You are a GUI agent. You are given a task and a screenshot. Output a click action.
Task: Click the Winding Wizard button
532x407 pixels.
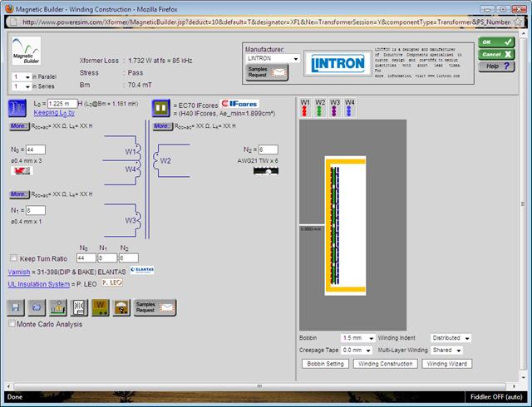pos(448,364)
